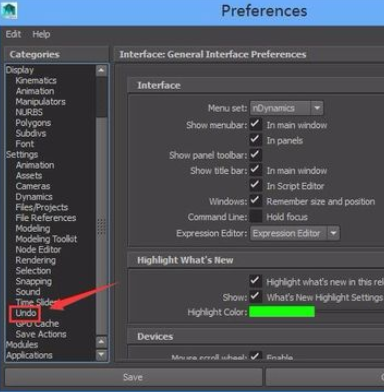This screenshot has height=392, width=384.
Task: Open the Menu set nDynamics dropdown
Action: 286,108
